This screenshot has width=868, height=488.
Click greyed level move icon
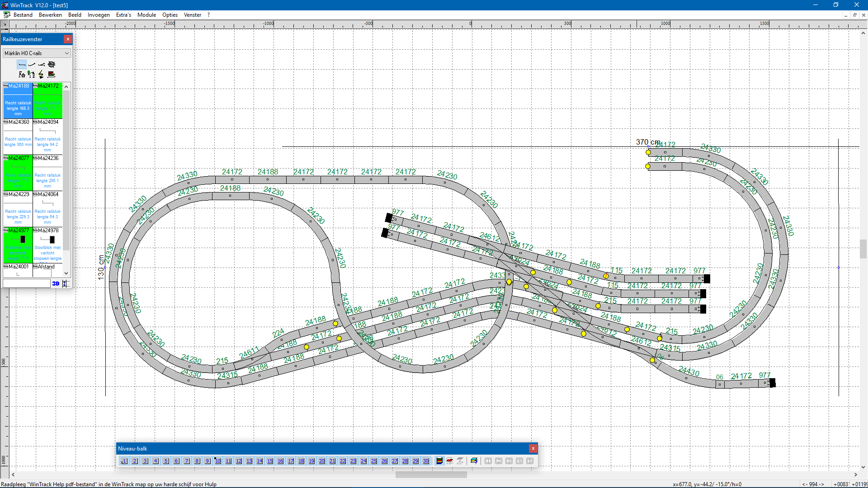coord(460,461)
